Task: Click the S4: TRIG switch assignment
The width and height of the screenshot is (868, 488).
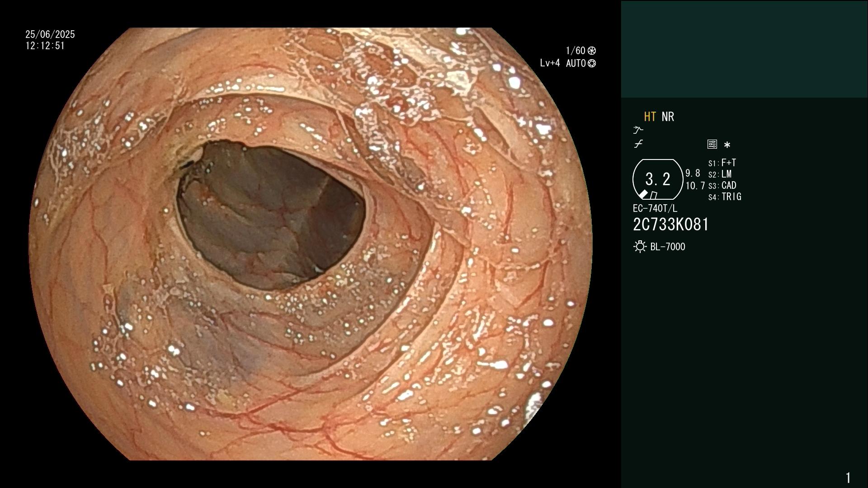Action: [725, 197]
